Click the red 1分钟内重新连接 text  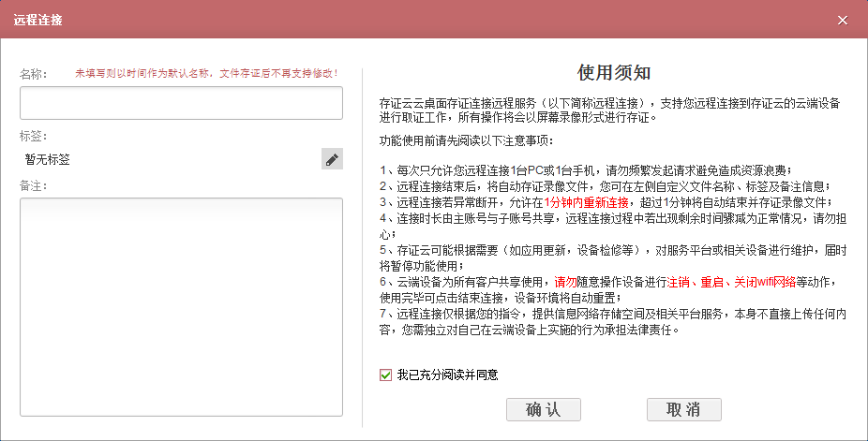(x=586, y=201)
